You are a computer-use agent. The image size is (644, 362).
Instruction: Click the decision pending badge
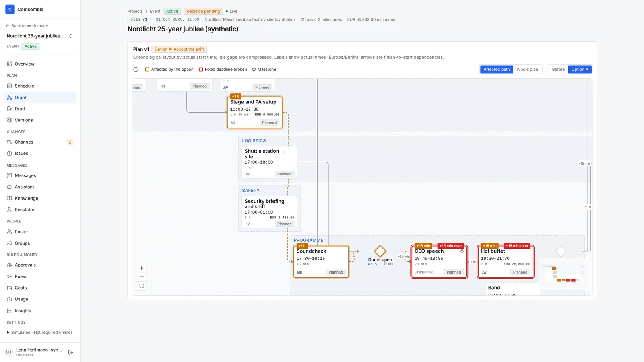coord(203,12)
